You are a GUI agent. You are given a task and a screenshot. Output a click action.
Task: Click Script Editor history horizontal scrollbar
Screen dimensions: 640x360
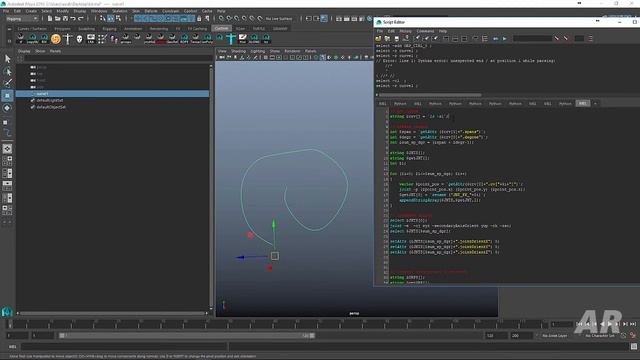point(430,95)
